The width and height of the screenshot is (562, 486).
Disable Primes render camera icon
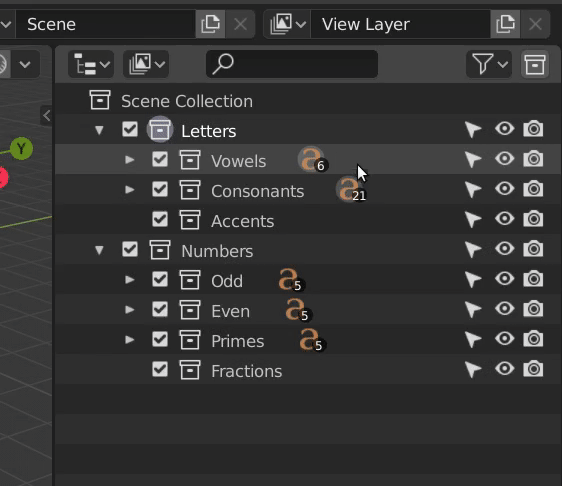[533, 339]
